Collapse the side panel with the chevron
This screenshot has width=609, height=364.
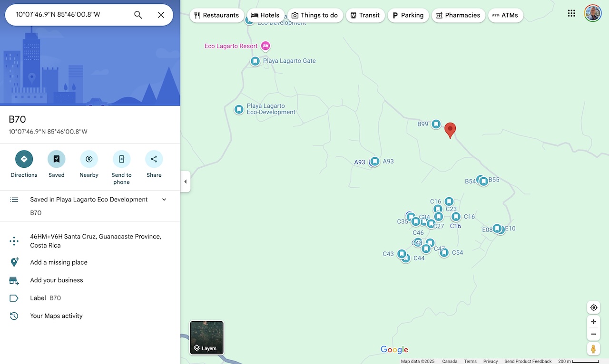[185, 182]
